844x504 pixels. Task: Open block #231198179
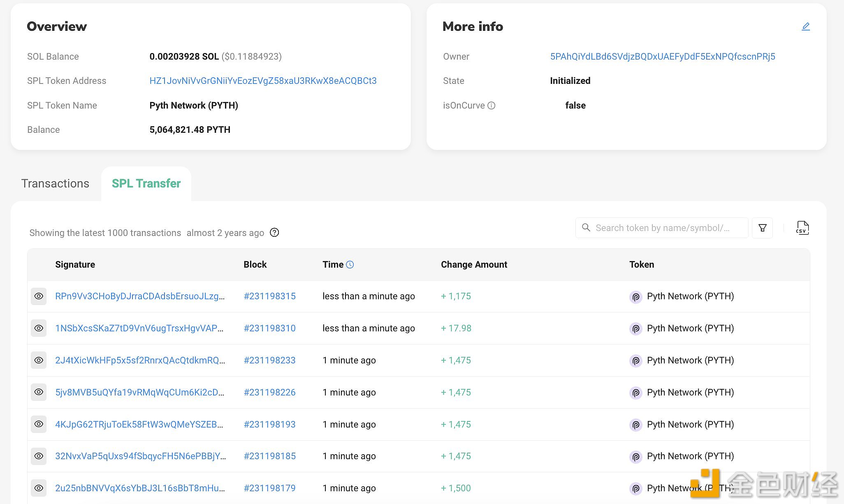point(270,488)
